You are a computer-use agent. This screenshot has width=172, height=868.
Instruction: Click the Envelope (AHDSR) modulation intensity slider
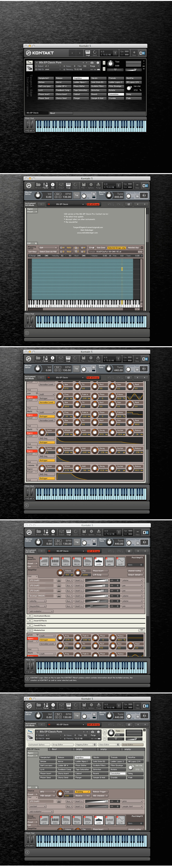pos(97,596)
